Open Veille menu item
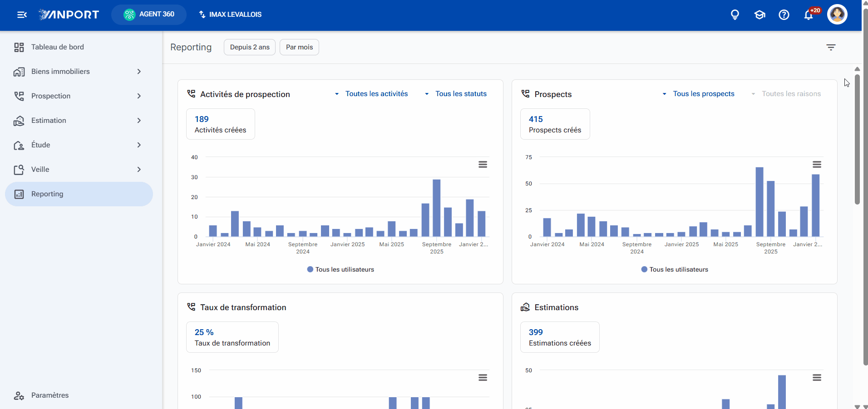Screen dimensions: 868x409 [x=79, y=170]
